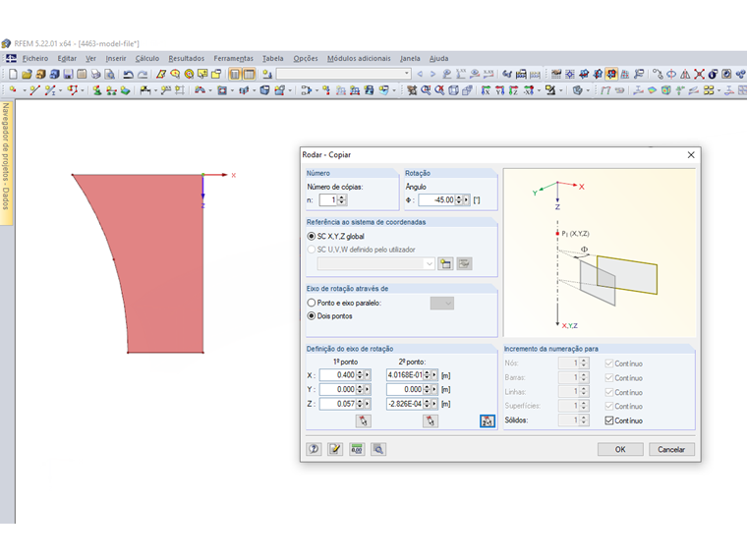The width and height of the screenshot is (747, 560).
Task: Pick first rotation point graphically
Action: click(x=364, y=420)
